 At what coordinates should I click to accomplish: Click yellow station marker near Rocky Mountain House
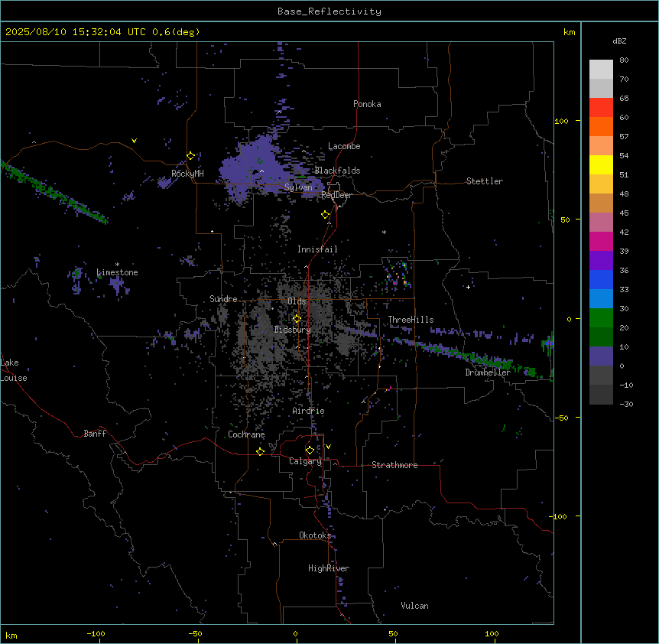(190, 156)
